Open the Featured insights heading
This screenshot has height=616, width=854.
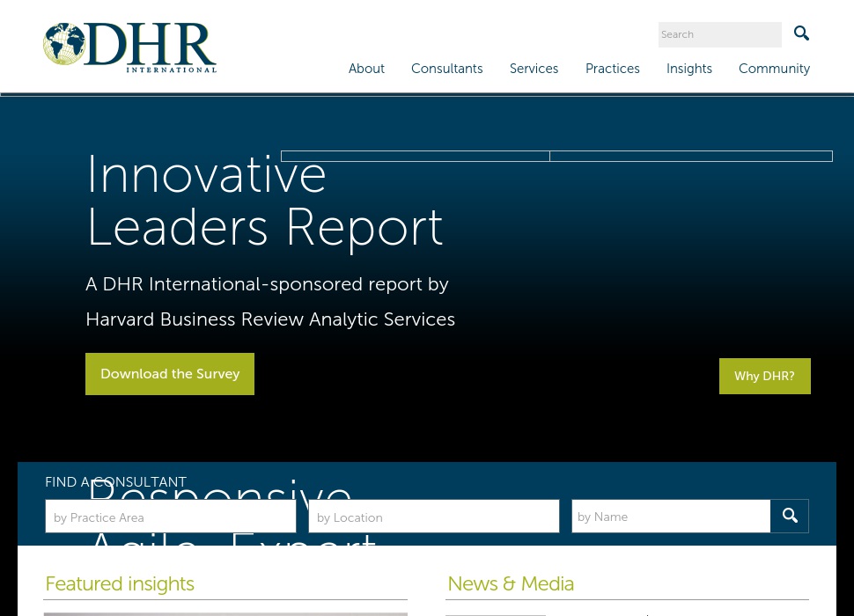(120, 583)
